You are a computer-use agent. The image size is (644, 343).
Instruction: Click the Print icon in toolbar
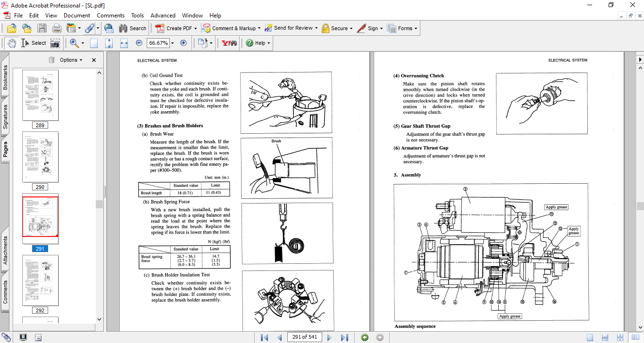click(x=57, y=28)
